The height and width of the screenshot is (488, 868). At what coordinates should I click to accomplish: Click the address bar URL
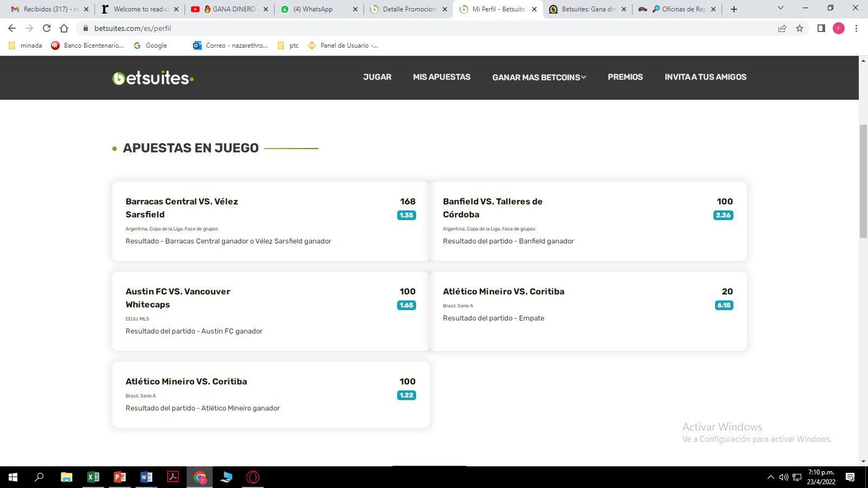[132, 28]
